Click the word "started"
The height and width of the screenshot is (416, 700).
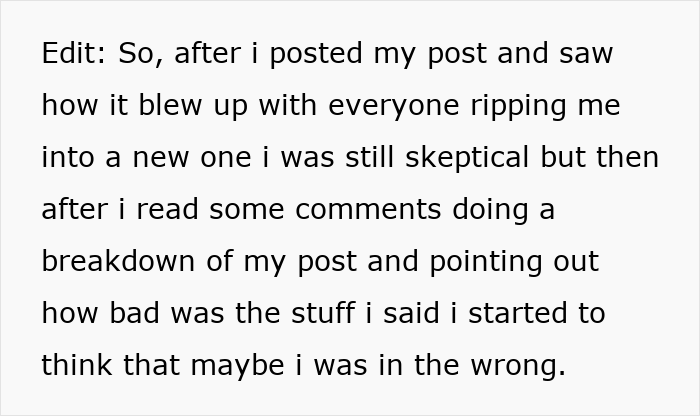point(517,314)
